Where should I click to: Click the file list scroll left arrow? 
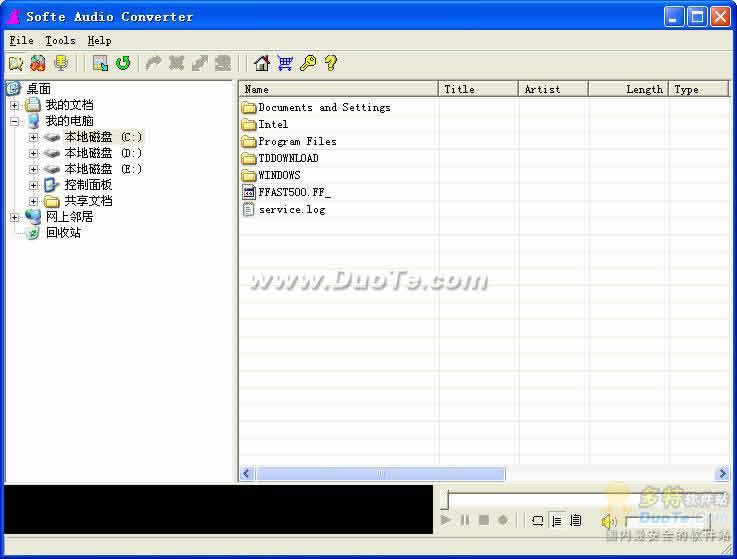[x=247, y=473]
